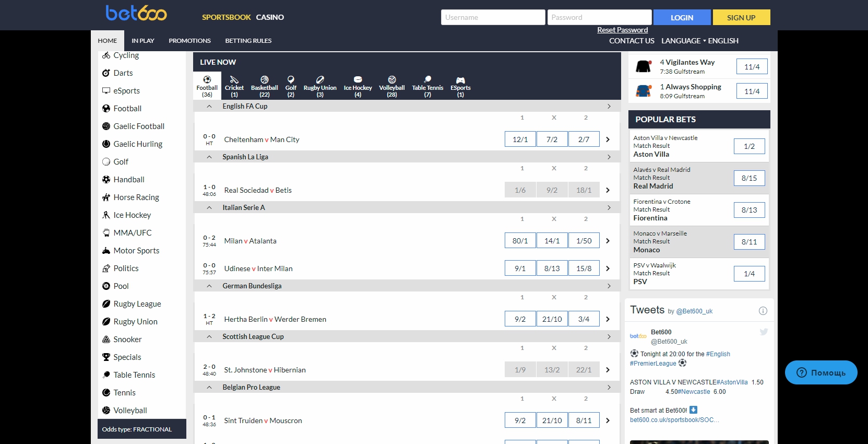Collapse the Italian Serie A section
868x444 pixels.
coord(209,207)
